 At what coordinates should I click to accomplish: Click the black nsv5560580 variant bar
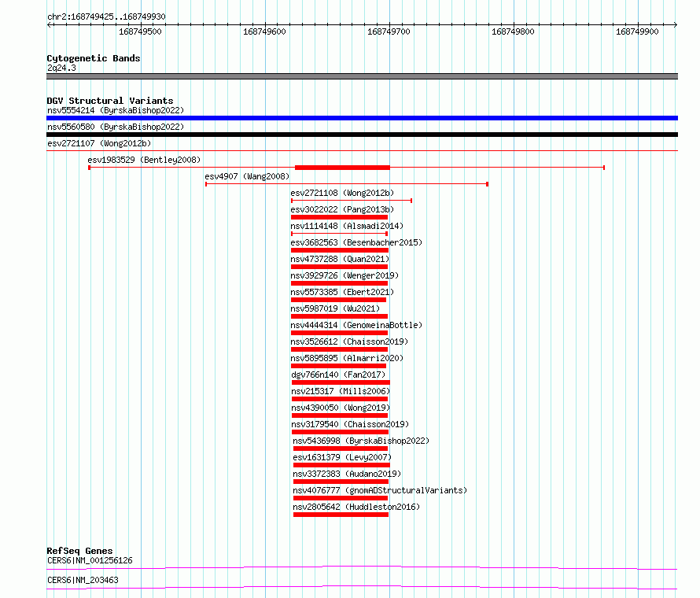tap(362, 135)
